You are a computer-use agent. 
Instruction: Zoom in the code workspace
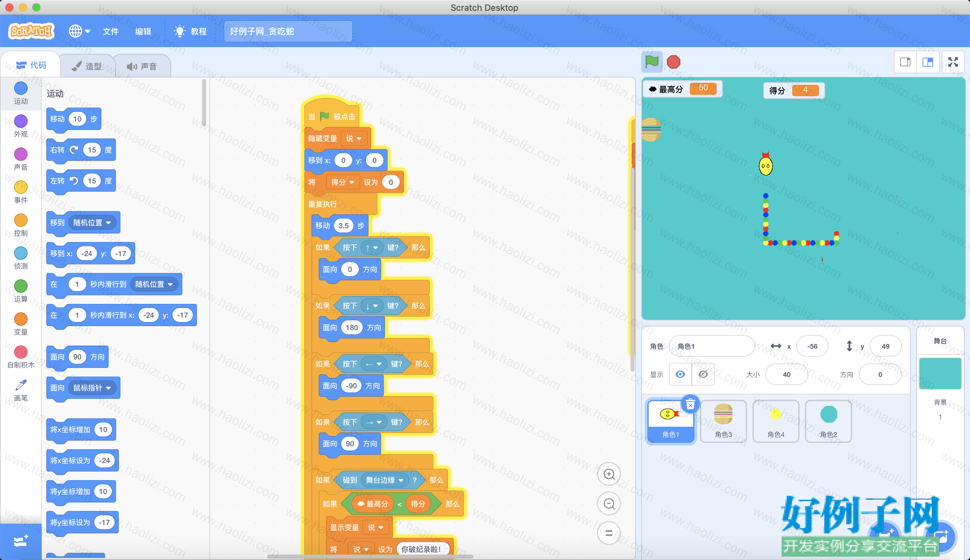tap(609, 474)
